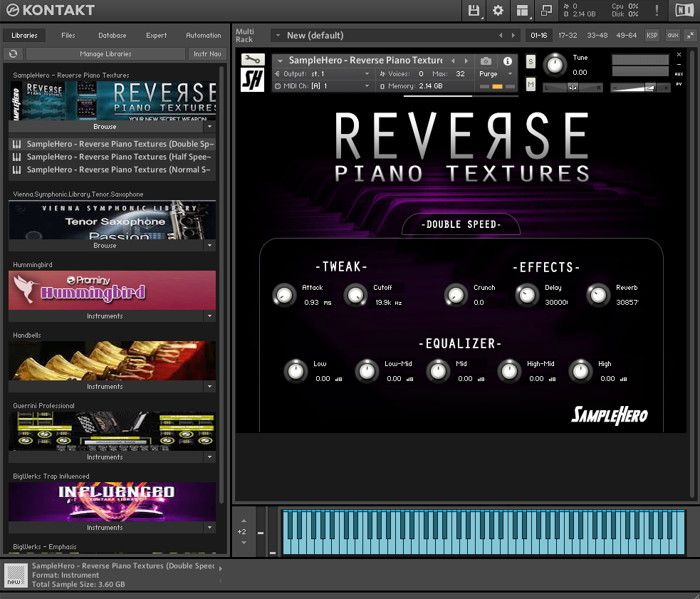The height and width of the screenshot is (599, 700).
Task: Toggle instrument AUX sends view
Action: 679,74
